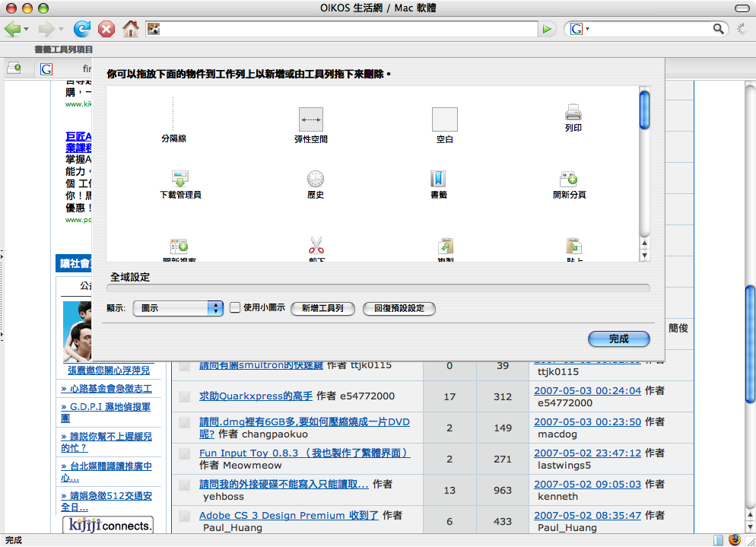Click the Stop loading icon
Image resolution: width=756 pixels, height=547 pixels.
point(106,29)
